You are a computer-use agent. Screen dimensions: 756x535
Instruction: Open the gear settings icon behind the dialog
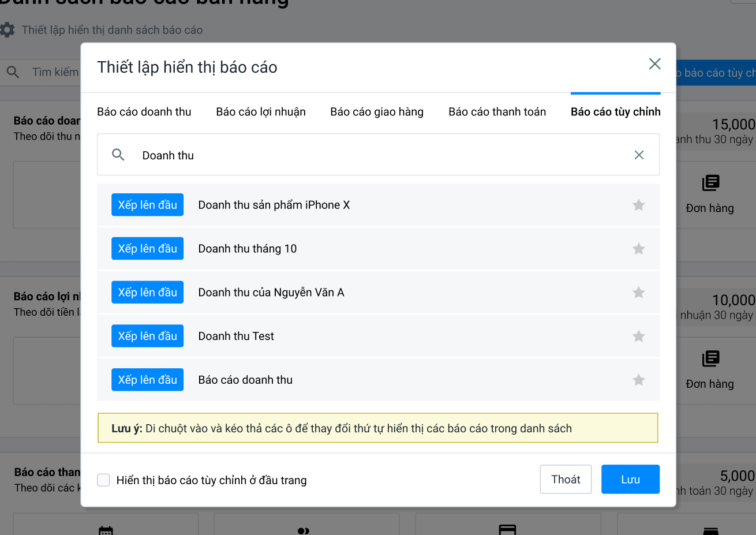click(x=8, y=30)
